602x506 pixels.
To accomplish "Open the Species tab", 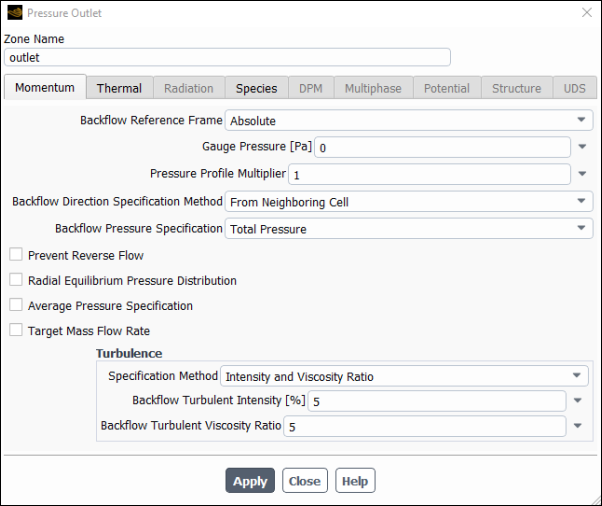I will [x=256, y=88].
